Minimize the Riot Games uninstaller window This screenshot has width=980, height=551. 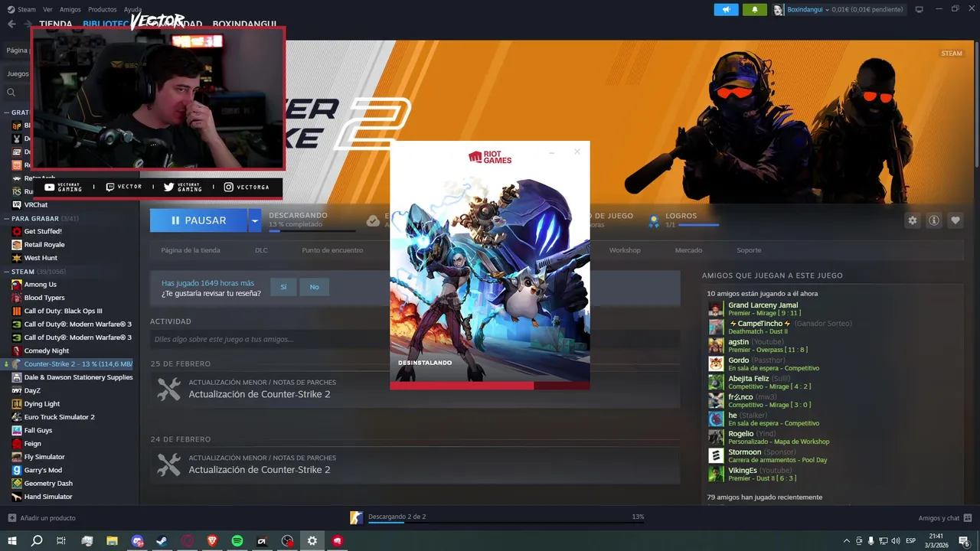551,152
